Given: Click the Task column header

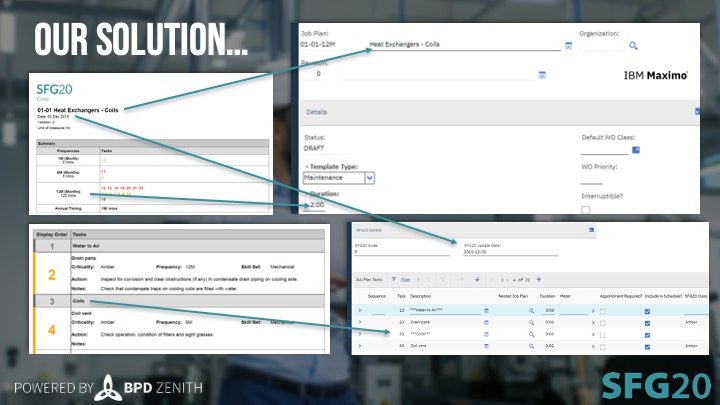Looking at the screenshot, I should point(401,296).
